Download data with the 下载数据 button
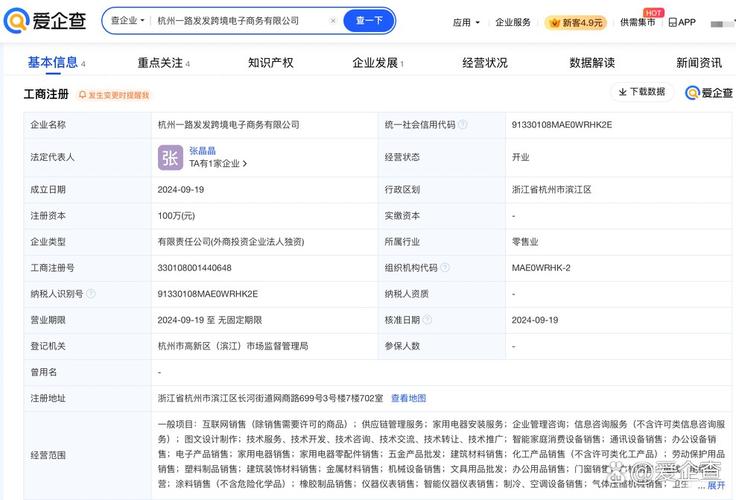Image resolution: width=736 pixels, height=500 pixels. (x=642, y=92)
